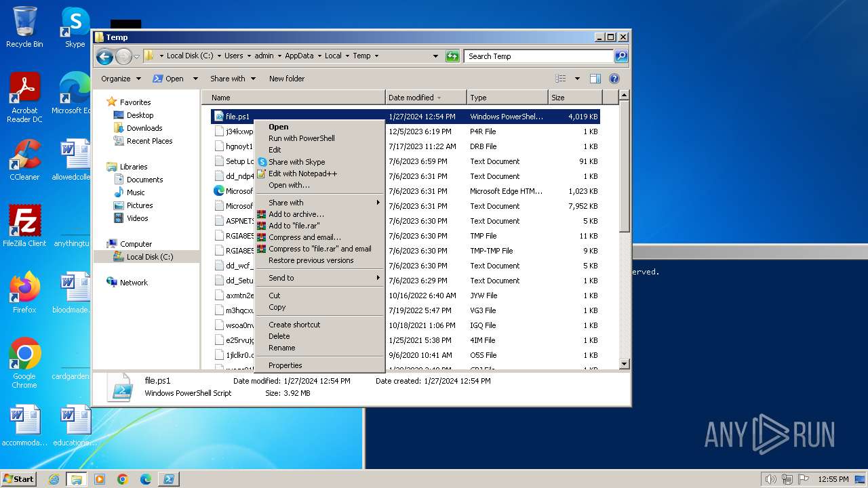This screenshot has width=868, height=488.
Task: Click the New folder button
Action: click(287, 79)
